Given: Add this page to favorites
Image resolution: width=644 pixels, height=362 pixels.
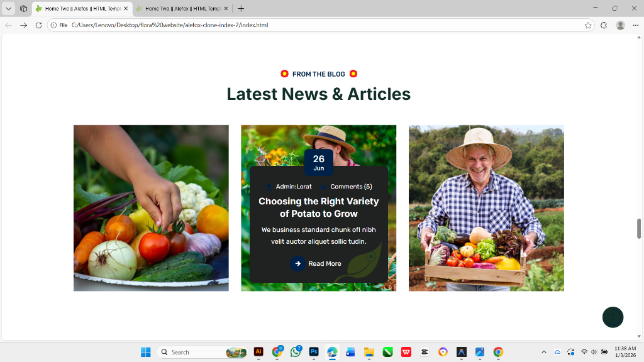Looking at the screenshot, I should pos(588,25).
